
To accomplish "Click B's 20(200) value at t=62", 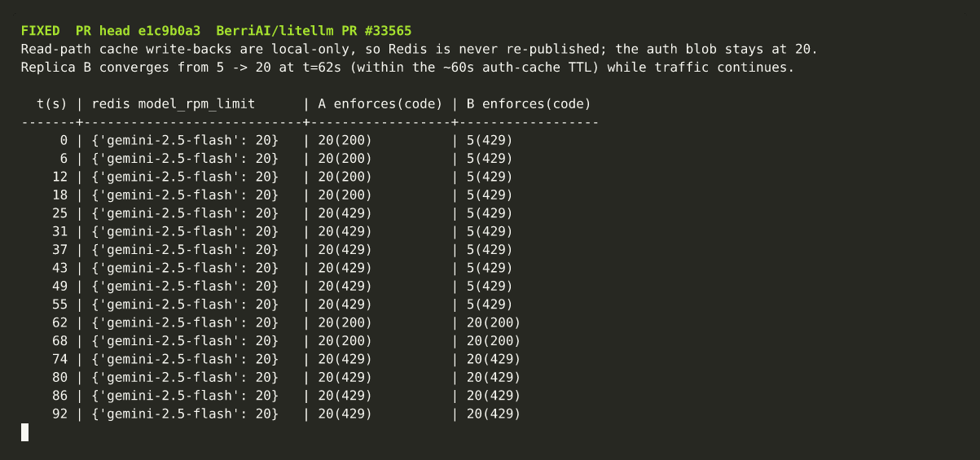I will [493, 322].
